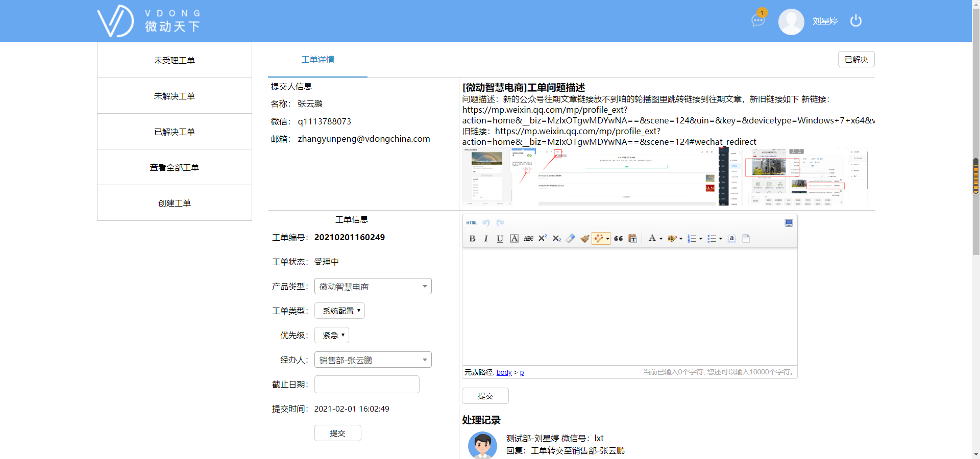Submit the editor reply
Image resolution: width=980 pixels, height=459 pixels.
coord(485,396)
